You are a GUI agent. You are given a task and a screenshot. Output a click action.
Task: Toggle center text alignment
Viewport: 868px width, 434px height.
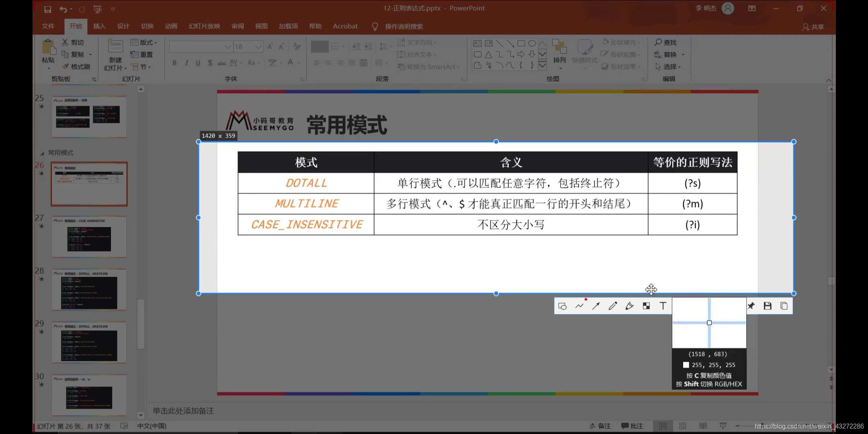(328, 63)
